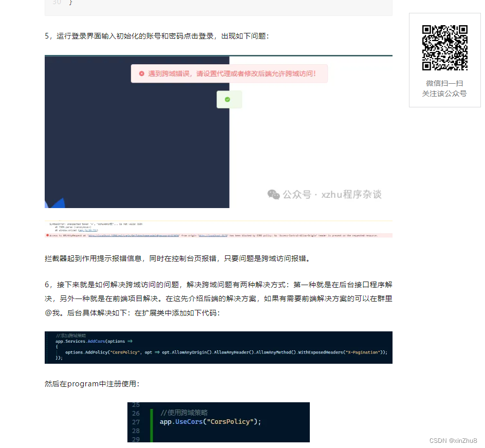The width and height of the screenshot is (485, 448).
Task: Click the green success check icon
Action: coord(227,99)
